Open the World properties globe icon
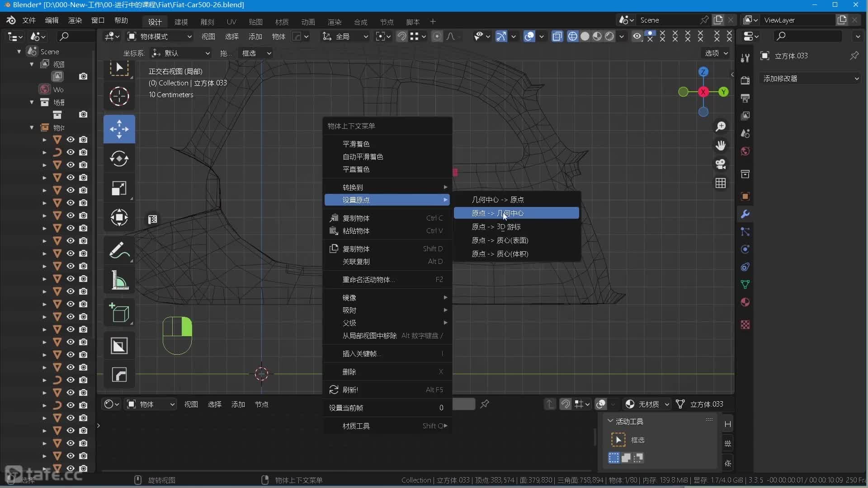868x488 pixels. coord(745,151)
